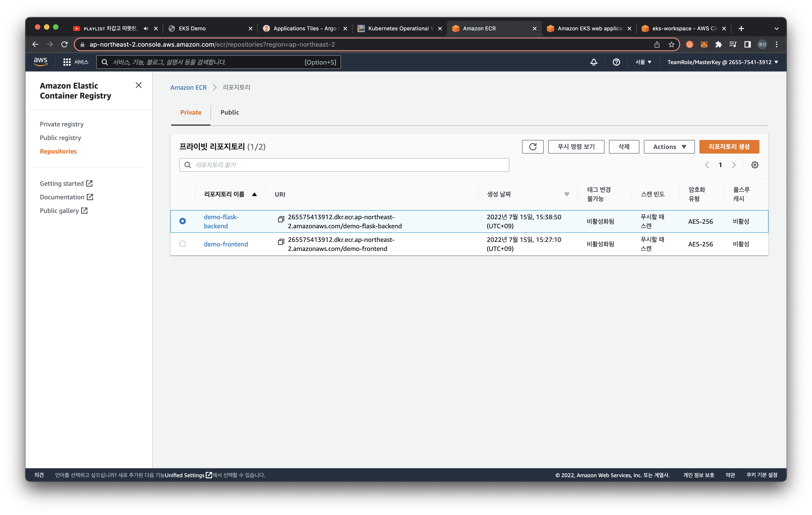Click browser forward arrow

tap(50, 44)
